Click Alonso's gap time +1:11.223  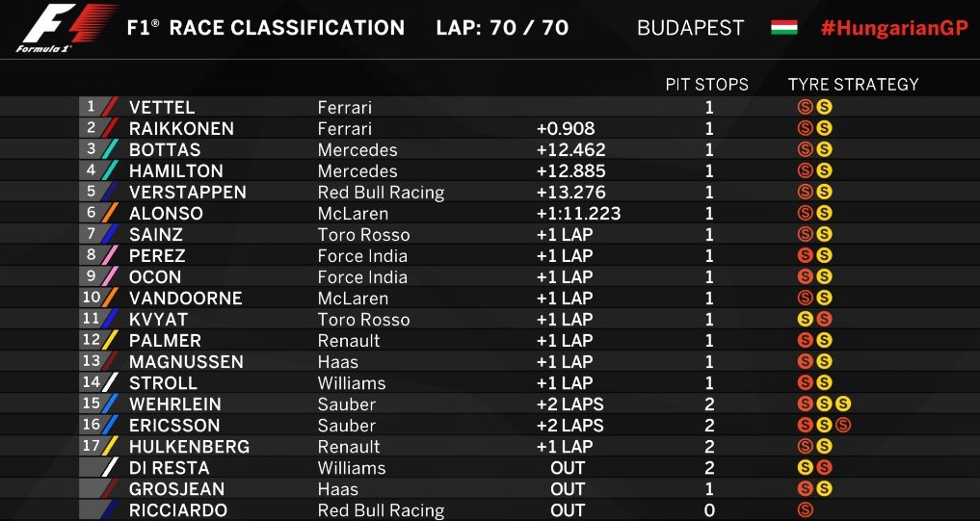click(x=578, y=214)
